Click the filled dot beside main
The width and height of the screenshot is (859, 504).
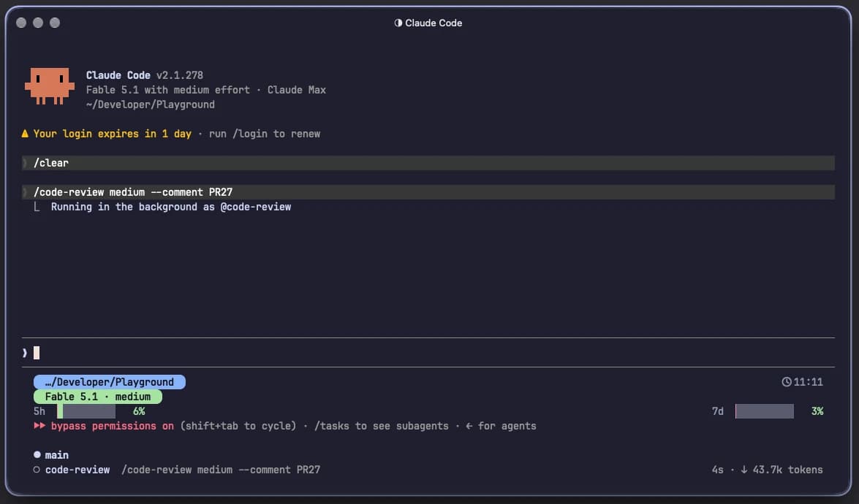click(x=37, y=455)
